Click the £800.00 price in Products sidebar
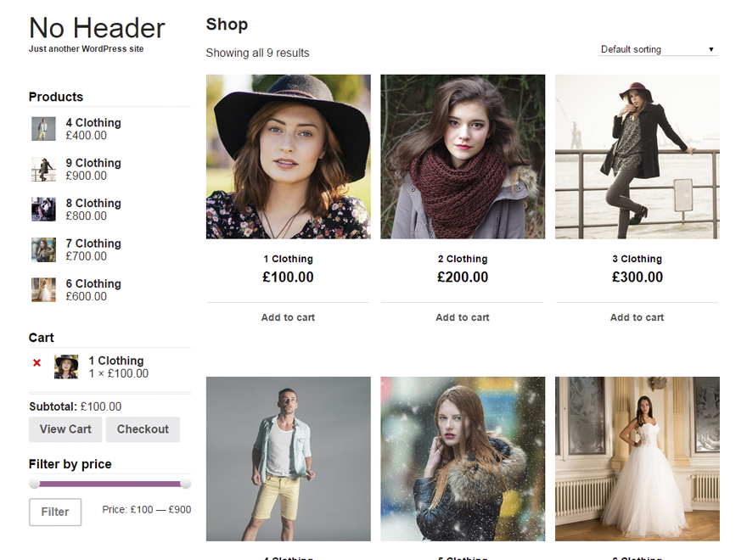This screenshot has height=560, width=747. coord(87,216)
